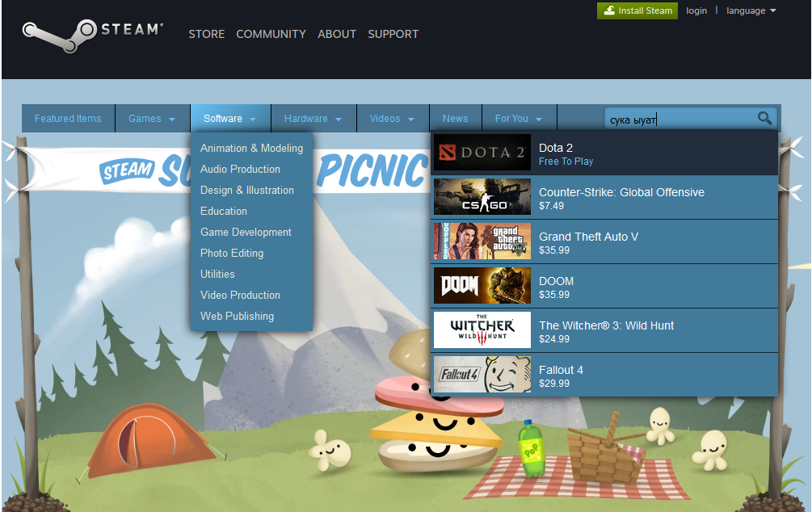Choose Photo Editing from Software menu
The width and height of the screenshot is (812, 512).
(x=232, y=253)
